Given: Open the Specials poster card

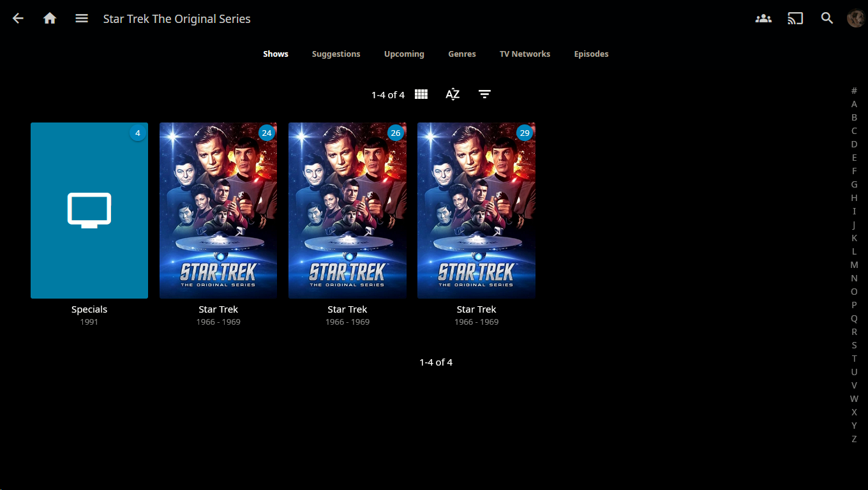Looking at the screenshot, I should click(89, 211).
